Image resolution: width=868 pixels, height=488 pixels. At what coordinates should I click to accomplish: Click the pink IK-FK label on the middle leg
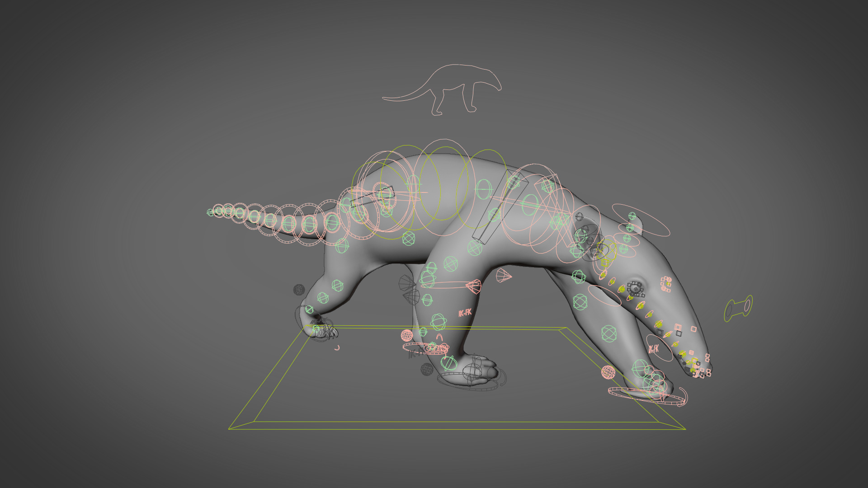[x=465, y=313]
